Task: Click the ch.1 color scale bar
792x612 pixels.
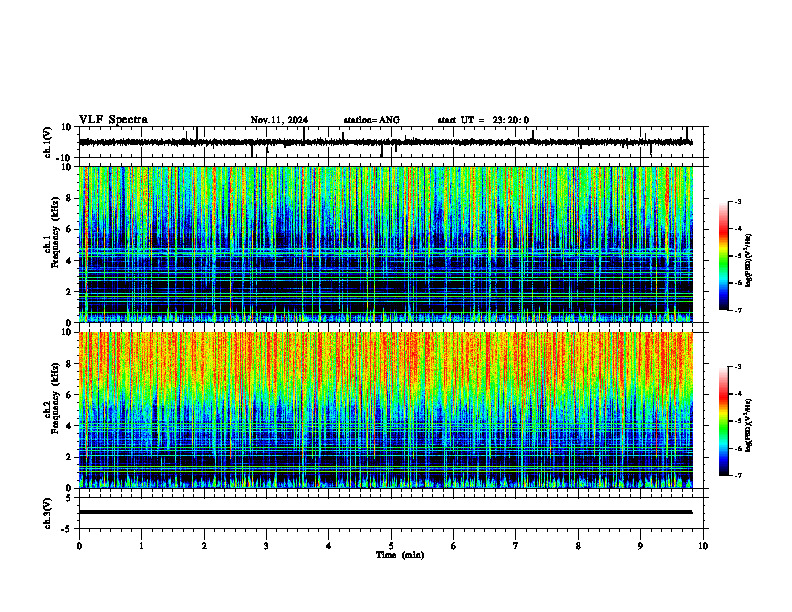Action: (x=723, y=256)
